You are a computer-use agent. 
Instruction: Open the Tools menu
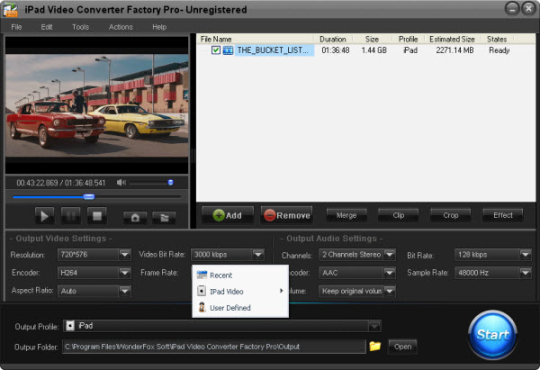80,27
